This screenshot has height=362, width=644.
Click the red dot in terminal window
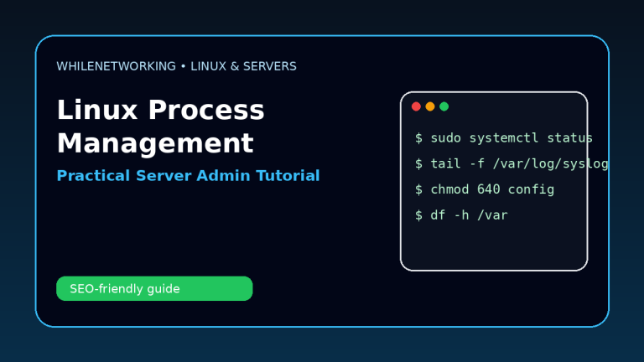[x=416, y=106]
